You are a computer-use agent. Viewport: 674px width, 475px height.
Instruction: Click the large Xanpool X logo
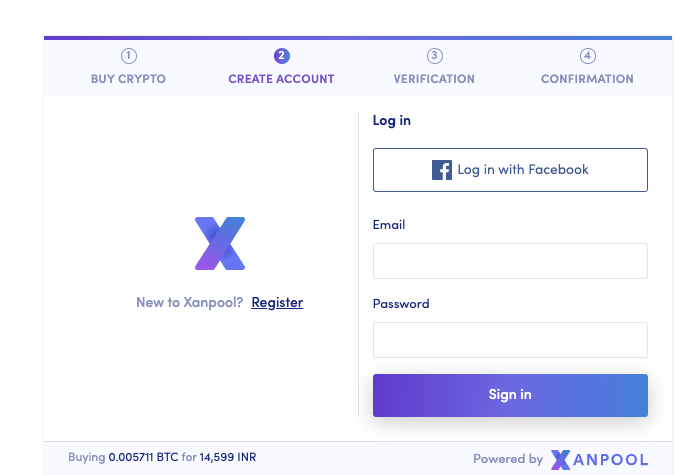click(x=220, y=243)
